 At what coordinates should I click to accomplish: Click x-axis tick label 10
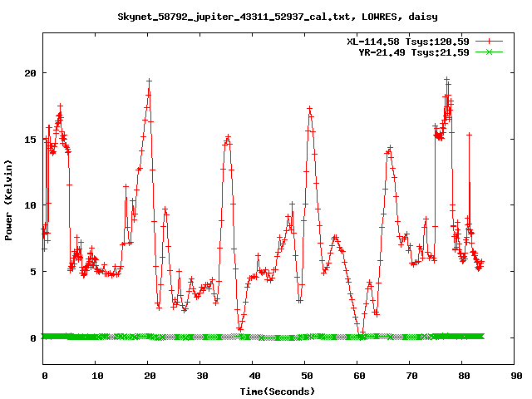click(97, 376)
